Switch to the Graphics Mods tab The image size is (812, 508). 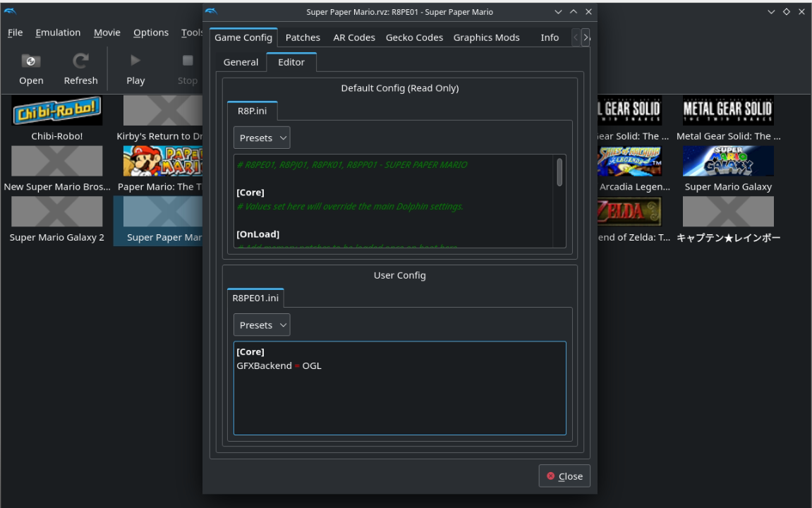click(x=486, y=37)
